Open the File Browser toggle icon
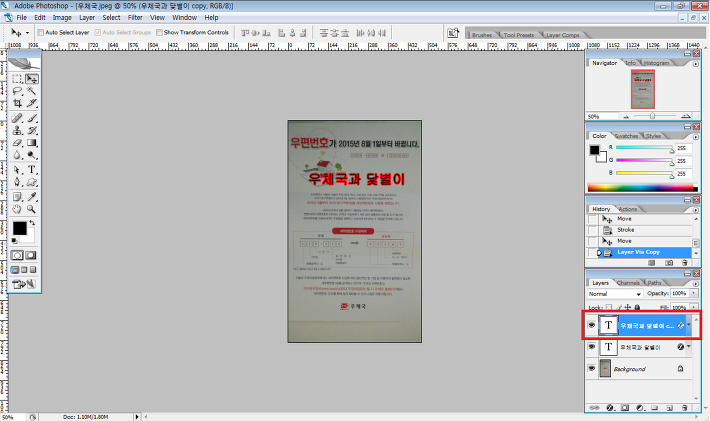 (x=453, y=33)
